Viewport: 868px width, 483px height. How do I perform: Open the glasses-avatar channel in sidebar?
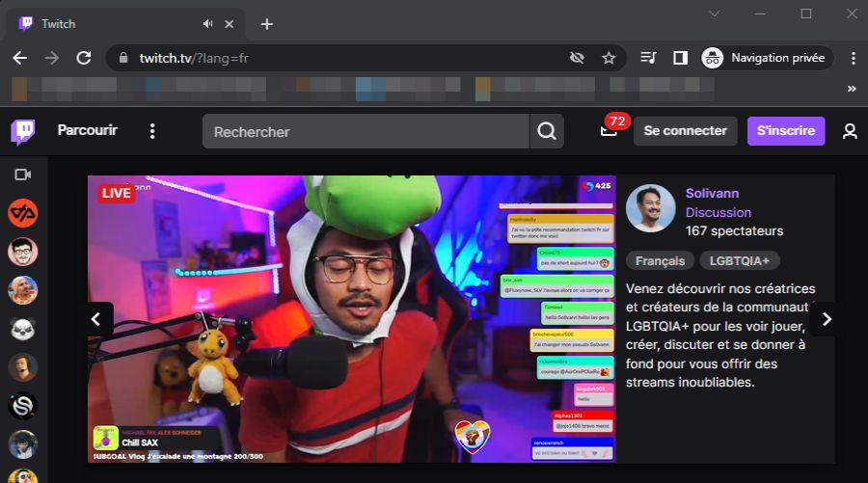[x=23, y=252]
